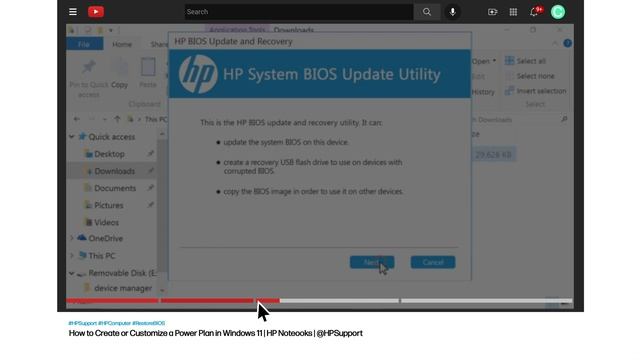
Task: Click the Explorer back arrow
Action: [77, 119]
